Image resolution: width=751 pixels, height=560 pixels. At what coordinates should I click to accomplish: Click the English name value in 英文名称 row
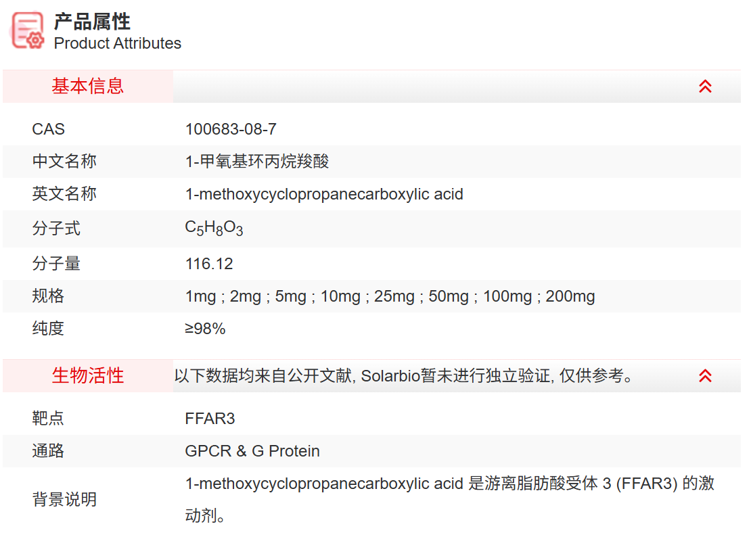pyautogui.click(x=324, y=194)
